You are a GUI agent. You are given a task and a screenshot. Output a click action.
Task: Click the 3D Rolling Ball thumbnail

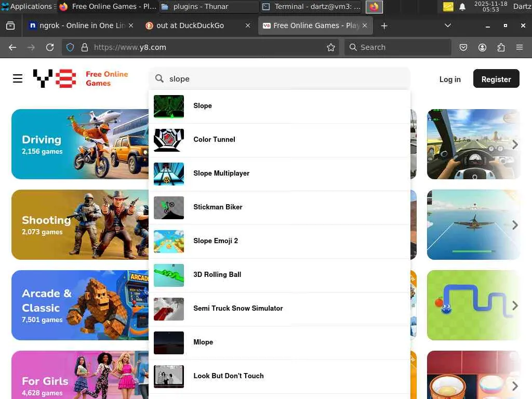(x=169, y=275)
